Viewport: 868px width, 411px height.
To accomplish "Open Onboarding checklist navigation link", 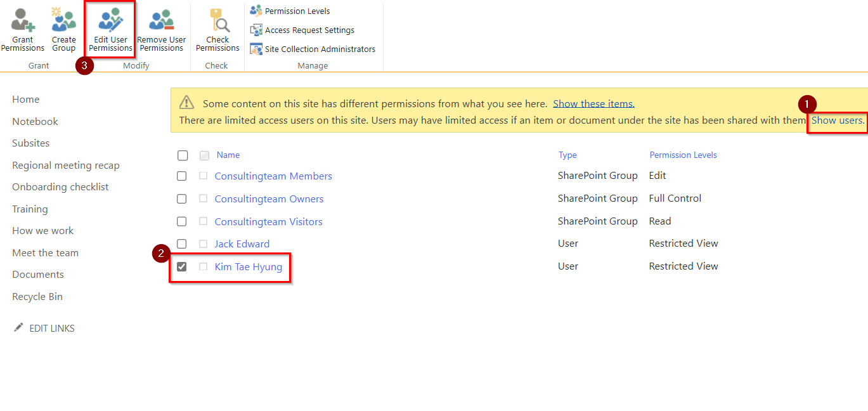I will click(x=60, y=187).
